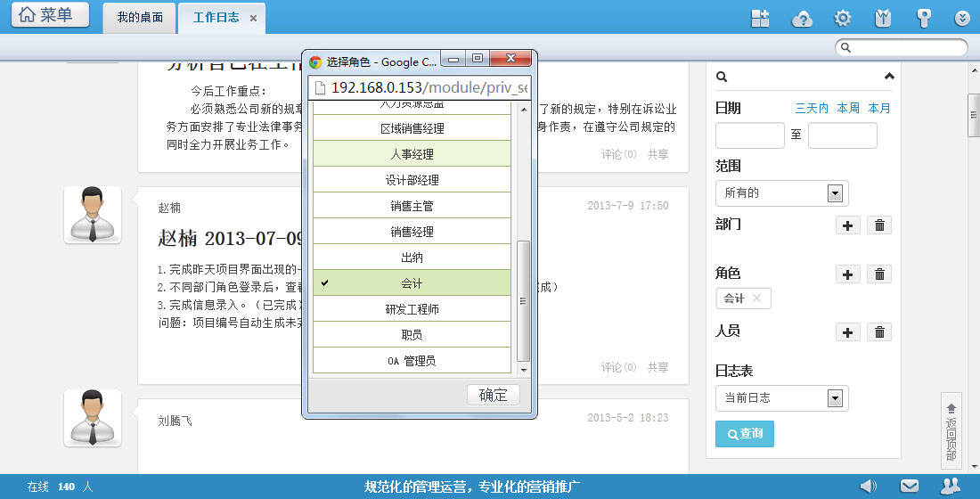Click the 查询 search button

coord(744,434)
